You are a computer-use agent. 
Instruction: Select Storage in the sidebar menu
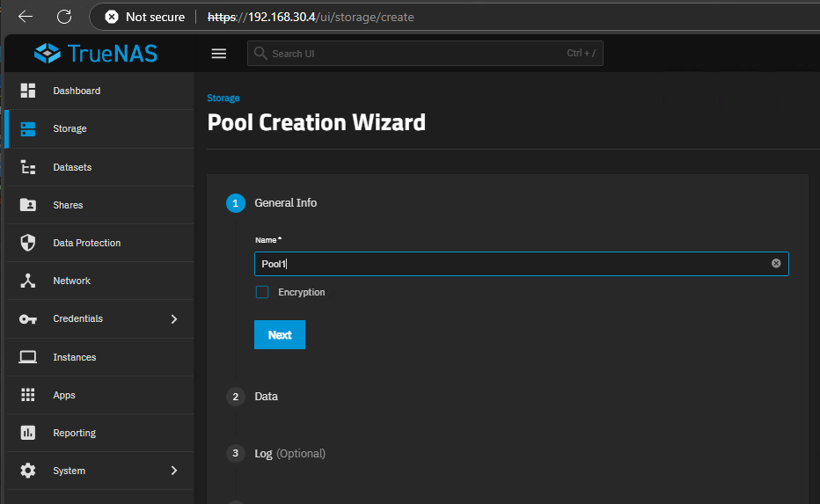pos(70,128)
